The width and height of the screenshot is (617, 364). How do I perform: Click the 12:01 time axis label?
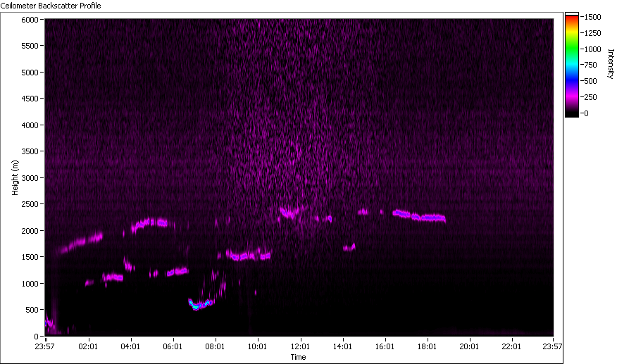(x=300, y=346)
